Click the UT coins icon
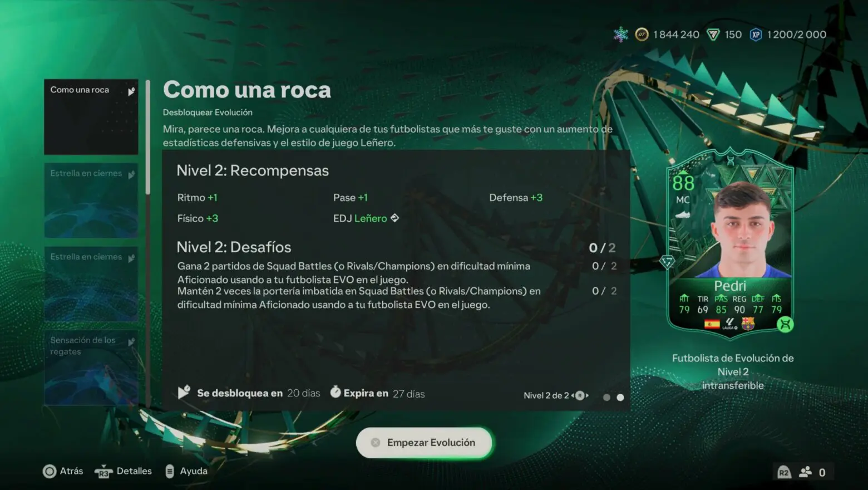The height and width of the screenshot is (490, 868). point(642,35)
